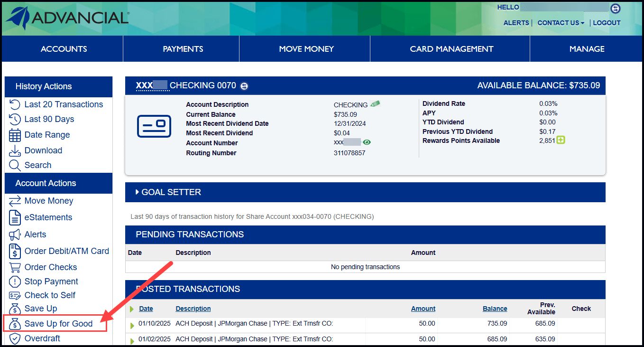Expand the 01/10/2025 ACH Deposit transaction
The image size is (644, 347).
tap(132, 325)
